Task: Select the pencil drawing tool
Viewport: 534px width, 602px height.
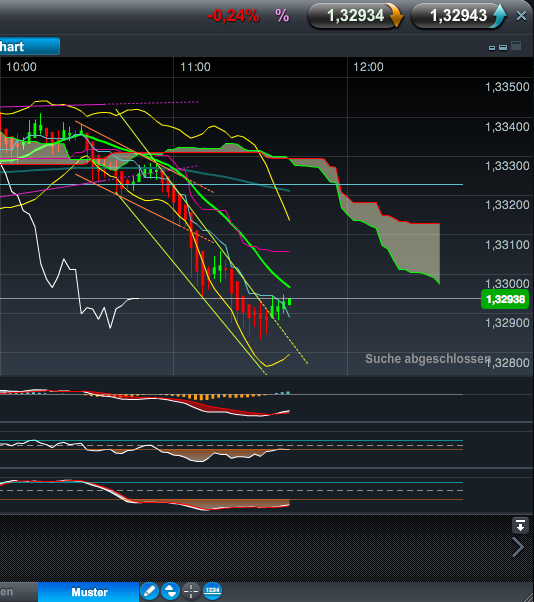Action: pyautogui.click(x=149, y=591)
